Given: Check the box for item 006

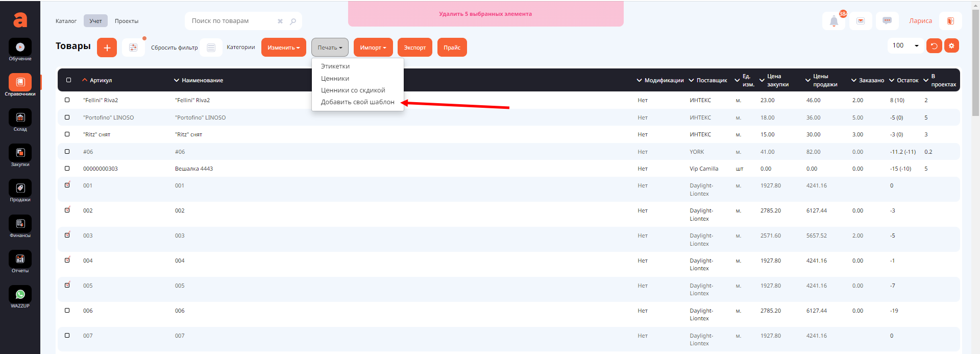Looking at the screenshot, I should [x=67, y=311].
